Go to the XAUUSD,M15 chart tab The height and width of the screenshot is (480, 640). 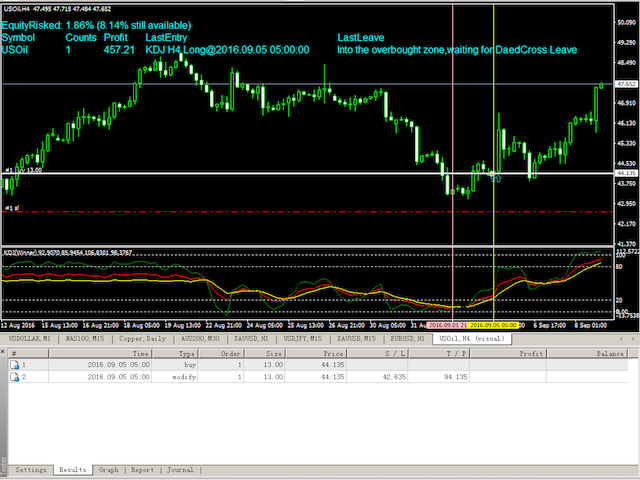356,339
